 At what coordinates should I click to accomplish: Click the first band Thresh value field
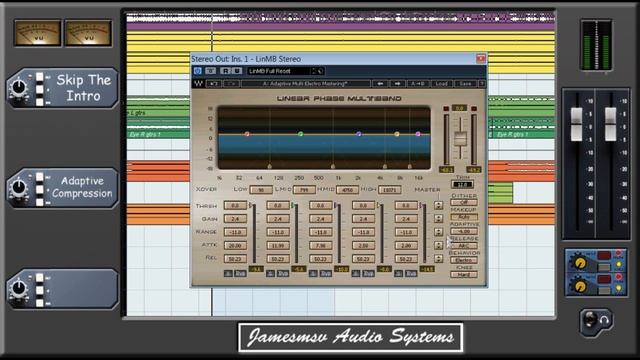236,206
